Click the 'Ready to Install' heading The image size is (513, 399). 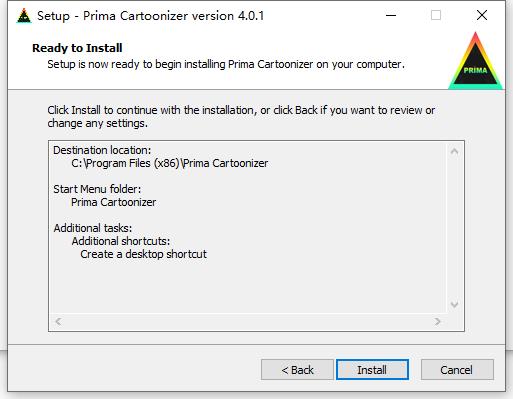pyautogui.click(x=77, y=48)
